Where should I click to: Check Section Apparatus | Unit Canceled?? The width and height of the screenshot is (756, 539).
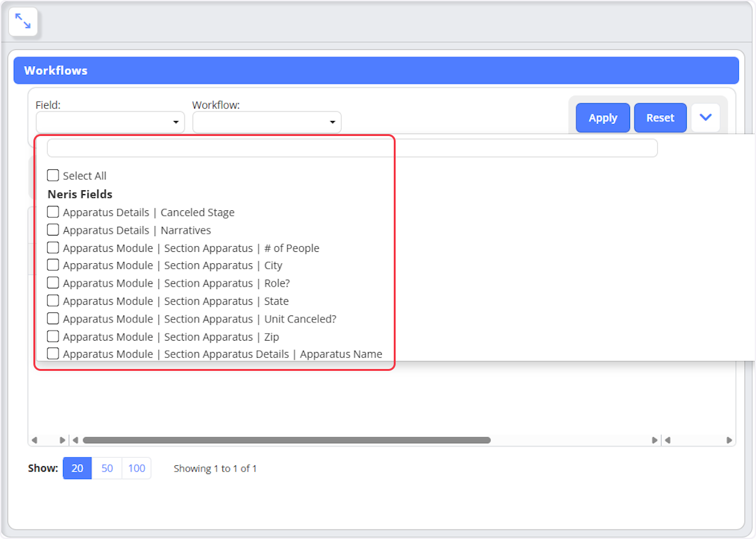53,319
